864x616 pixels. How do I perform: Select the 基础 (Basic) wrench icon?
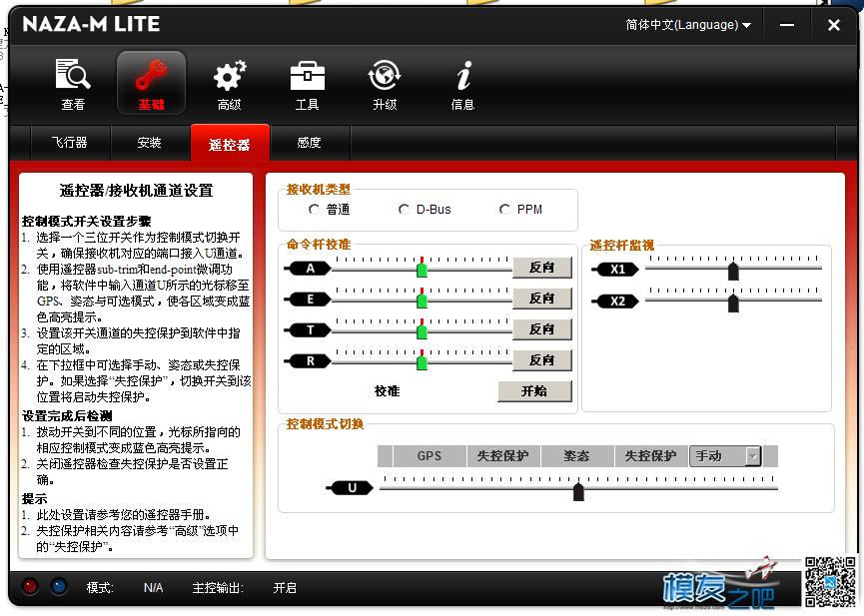click(x=151, y=83)
